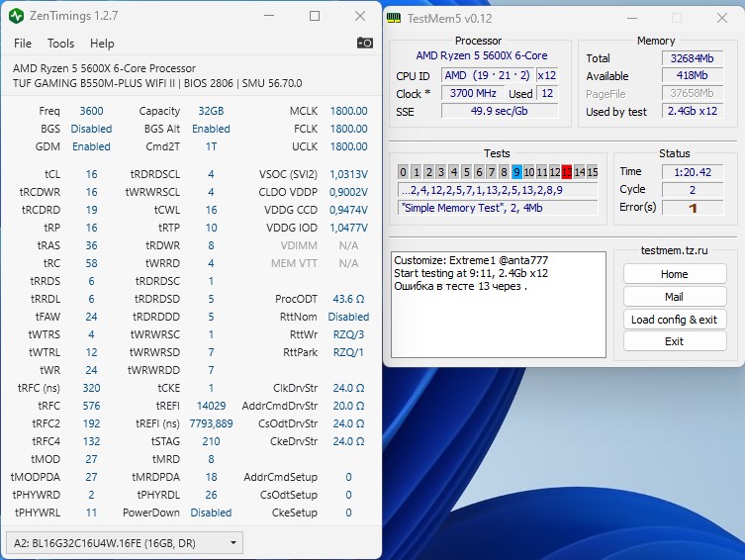Click the BGS Disabled value
This screenshot has height=560, width=745.
click(x=91, y=129)
